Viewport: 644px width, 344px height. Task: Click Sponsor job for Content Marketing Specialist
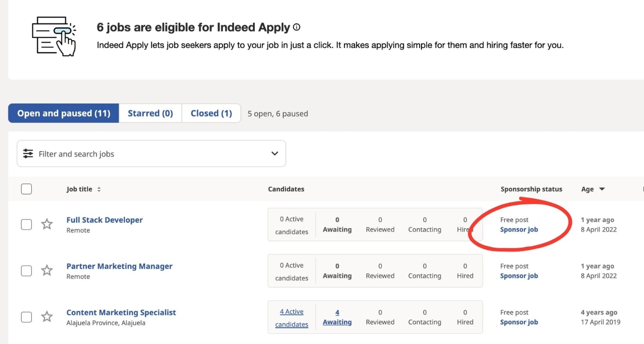519,322
